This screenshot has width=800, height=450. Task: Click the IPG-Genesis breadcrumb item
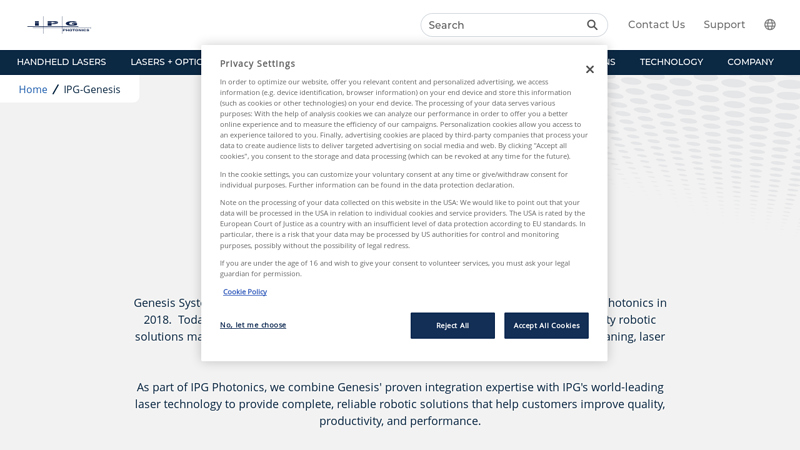click(x=92, y=89)
